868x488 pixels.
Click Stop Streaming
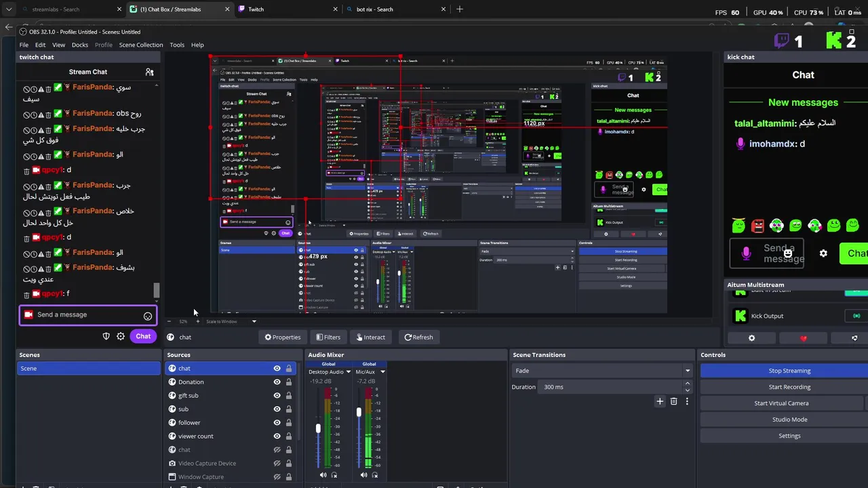pos(789,371)
